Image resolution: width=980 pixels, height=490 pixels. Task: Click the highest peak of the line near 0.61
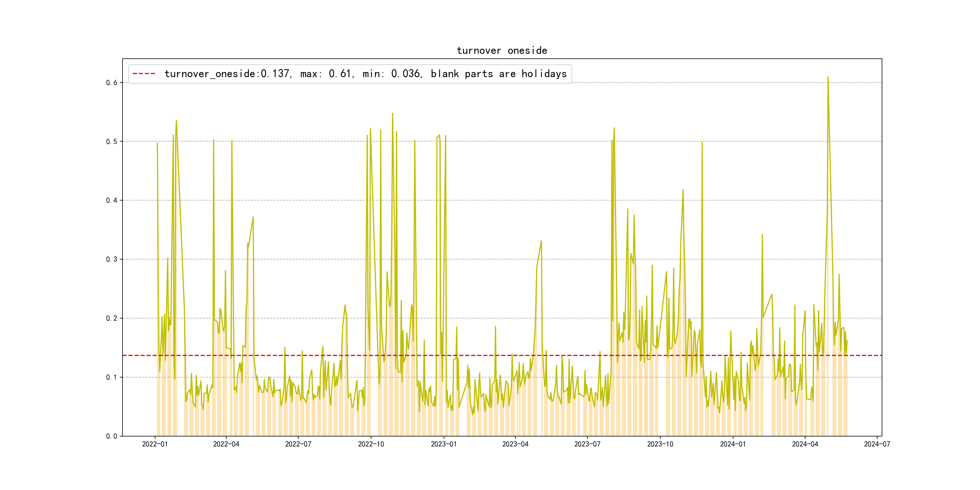(x=828, y=77)
